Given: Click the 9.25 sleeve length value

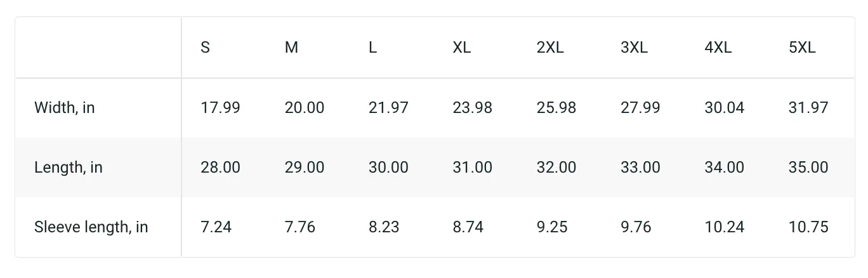Looking at the screenshot, I should point(552,227).
